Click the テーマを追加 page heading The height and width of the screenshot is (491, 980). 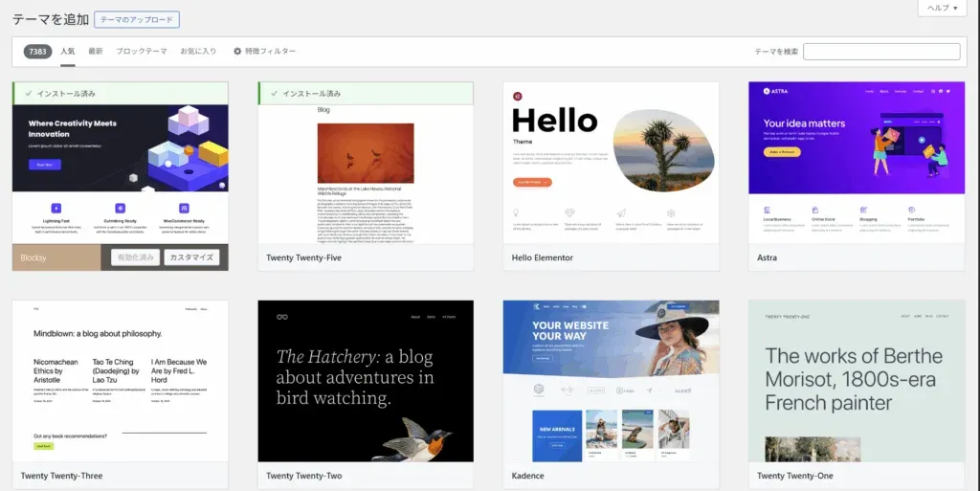pyautogui.click(x=51, y=19)
